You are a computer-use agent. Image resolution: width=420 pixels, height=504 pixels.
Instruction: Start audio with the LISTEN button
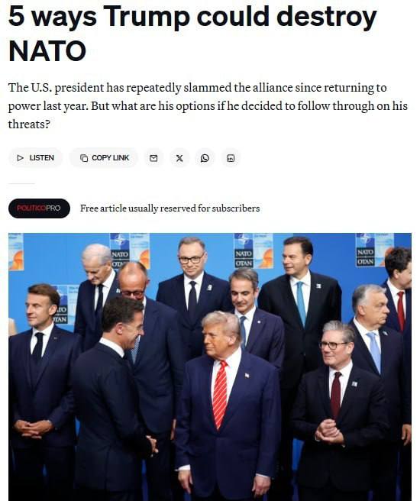coord(35,158)
